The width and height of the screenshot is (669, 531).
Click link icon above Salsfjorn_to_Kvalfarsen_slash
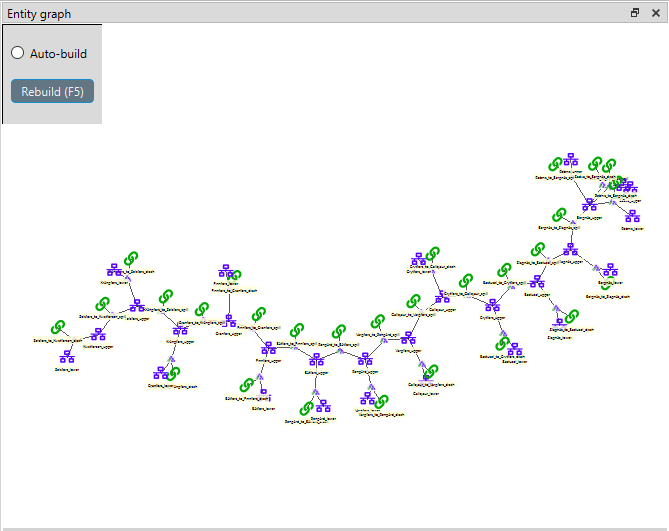coord(58,327)
